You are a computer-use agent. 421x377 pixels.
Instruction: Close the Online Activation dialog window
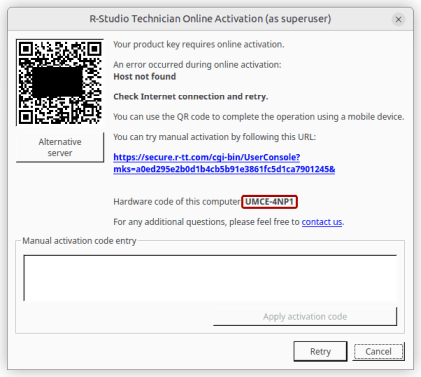[398, 20]
